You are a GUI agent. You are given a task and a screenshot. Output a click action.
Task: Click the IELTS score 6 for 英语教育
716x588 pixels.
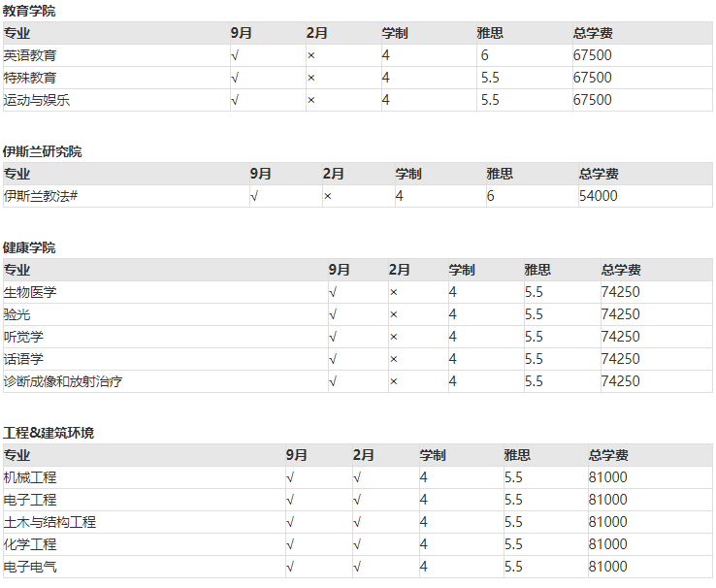[x=484, y=55]
